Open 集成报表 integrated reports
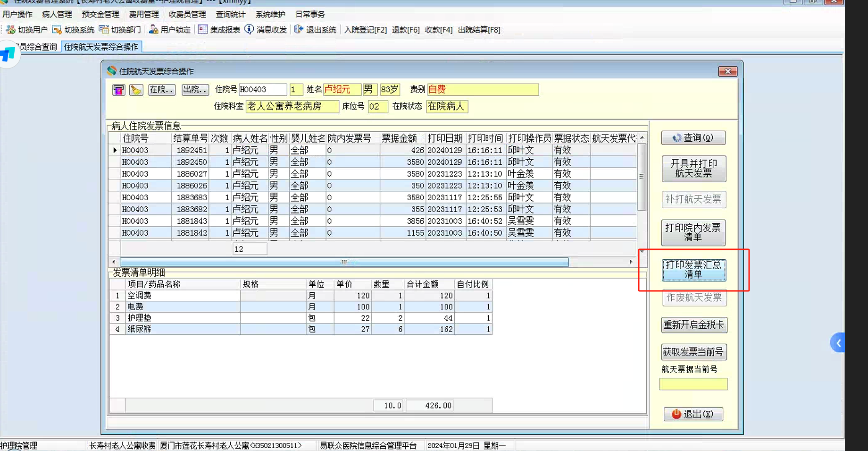The height and width of the screenshot is (451, 868). pyautogui.click(x=219, y=30)
